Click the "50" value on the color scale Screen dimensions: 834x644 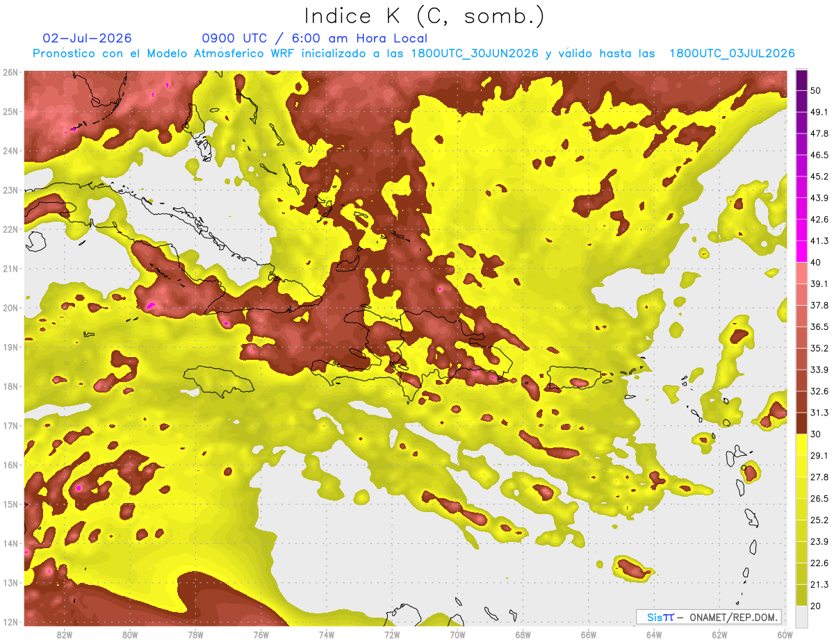coord(817,90)
